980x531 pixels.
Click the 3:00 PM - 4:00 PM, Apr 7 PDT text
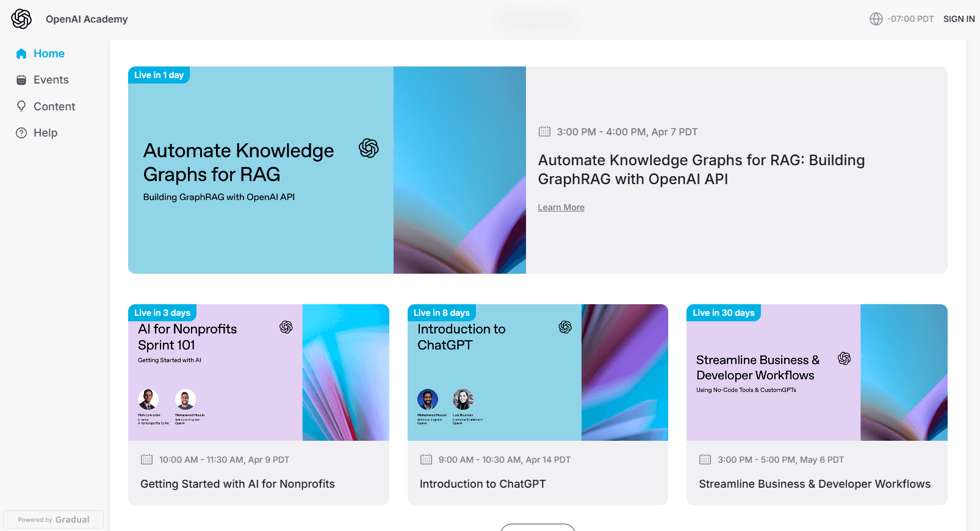pyautogui.click(x=627, y=132)
